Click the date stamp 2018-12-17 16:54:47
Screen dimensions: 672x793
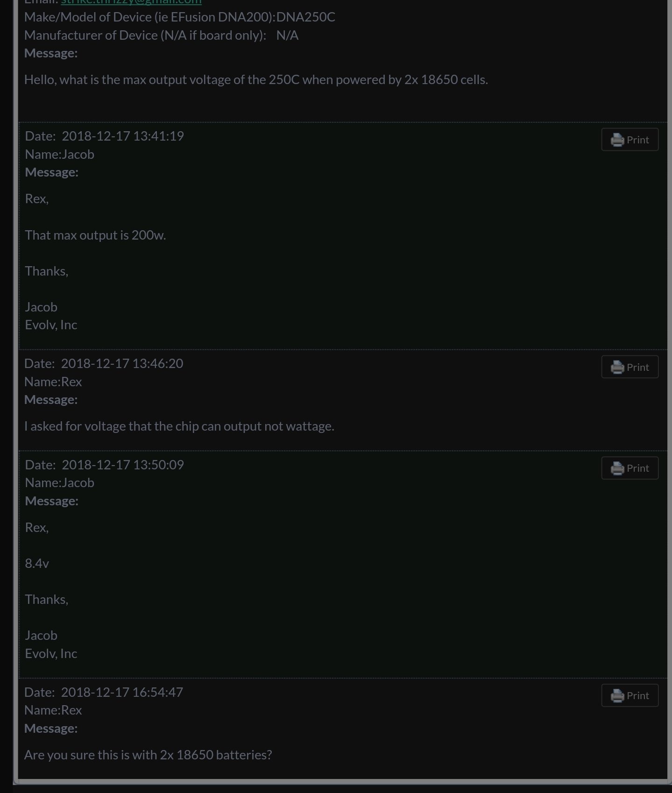[122, 692]
